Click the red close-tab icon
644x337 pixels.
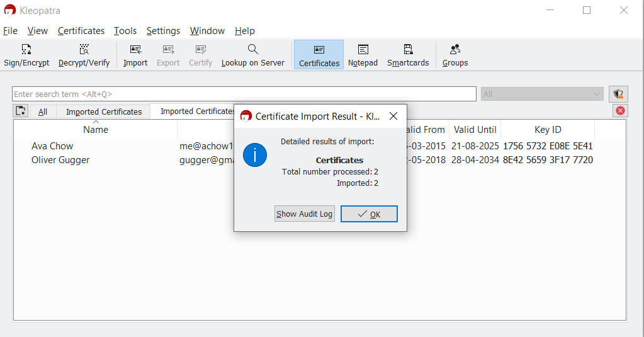coord(620,111)
